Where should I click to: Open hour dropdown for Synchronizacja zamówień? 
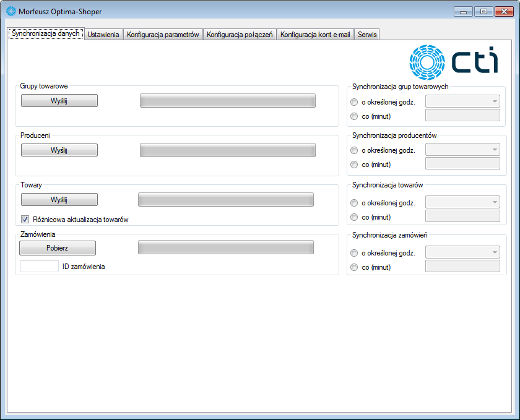tap(462, 252)
